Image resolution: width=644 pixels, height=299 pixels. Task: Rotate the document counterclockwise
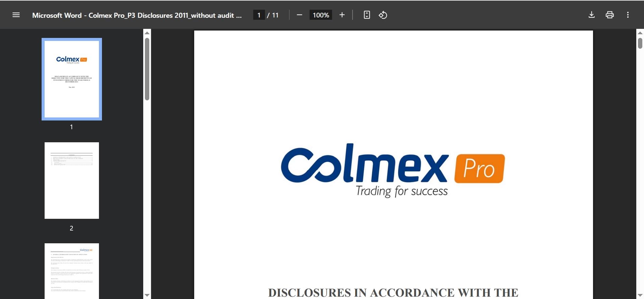click(383, 15)
